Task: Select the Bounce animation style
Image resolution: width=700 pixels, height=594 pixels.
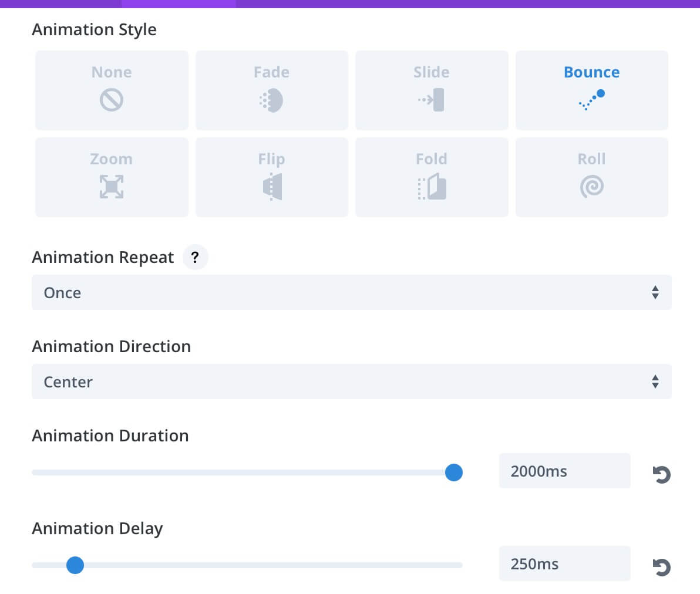Action: pyautogui.click(x=591, y=90)
